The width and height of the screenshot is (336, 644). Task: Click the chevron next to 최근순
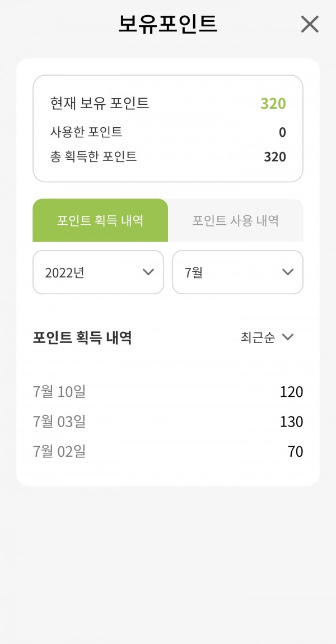pos(288,337)
